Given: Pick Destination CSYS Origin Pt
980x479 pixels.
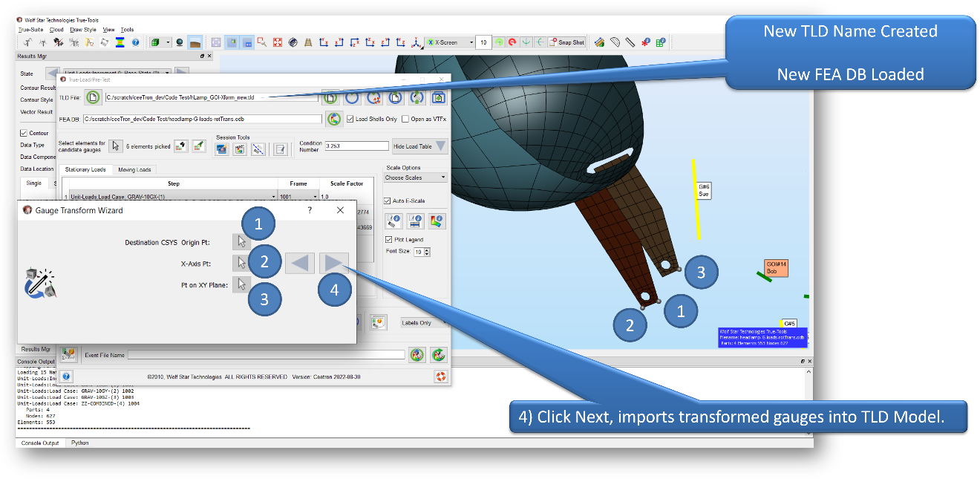Looking at the screenshot, I should pos(241,241).
